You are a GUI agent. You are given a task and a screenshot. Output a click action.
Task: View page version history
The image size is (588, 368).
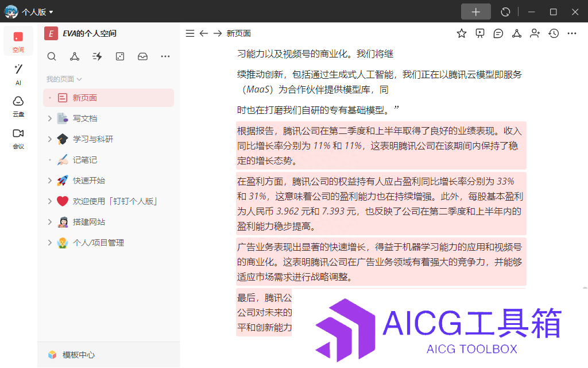click(x=554, y=33)
